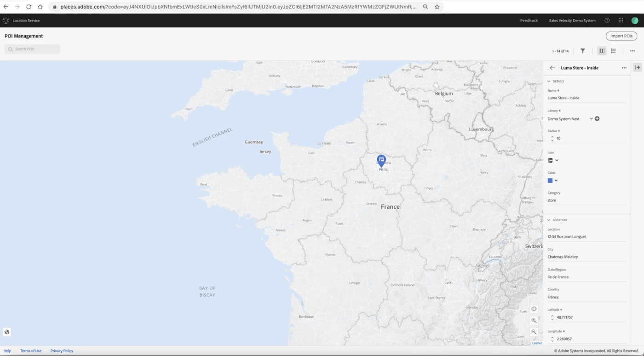Open the green user avatar menu
The width and height of the screenshot is (644, 356).
(635, 21)
